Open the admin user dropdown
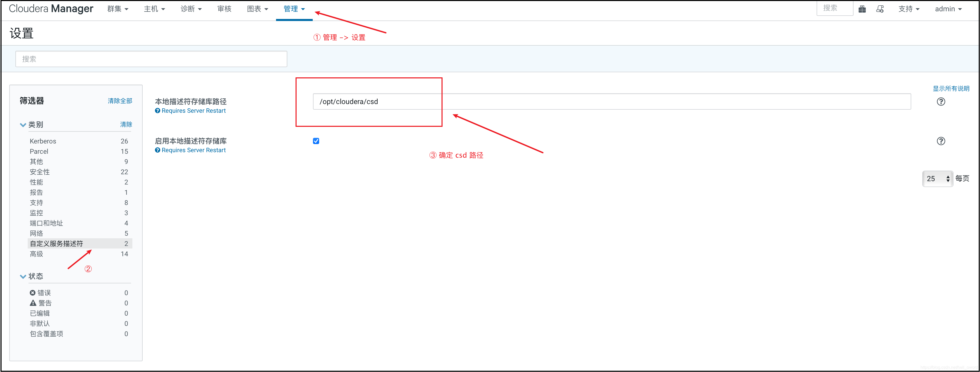980x372 pixels. 948,9
